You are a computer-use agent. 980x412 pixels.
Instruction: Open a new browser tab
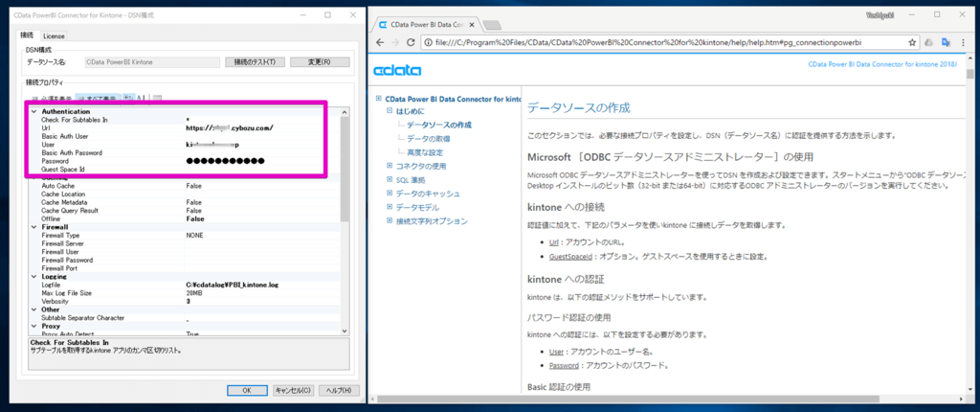point(493,25)
